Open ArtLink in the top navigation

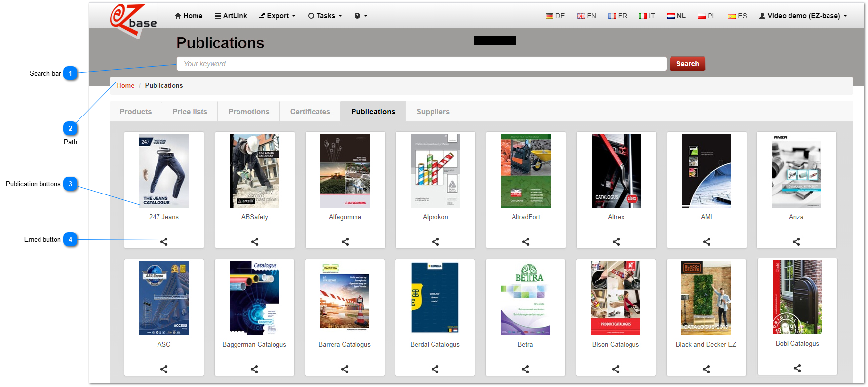pos(231,16)
